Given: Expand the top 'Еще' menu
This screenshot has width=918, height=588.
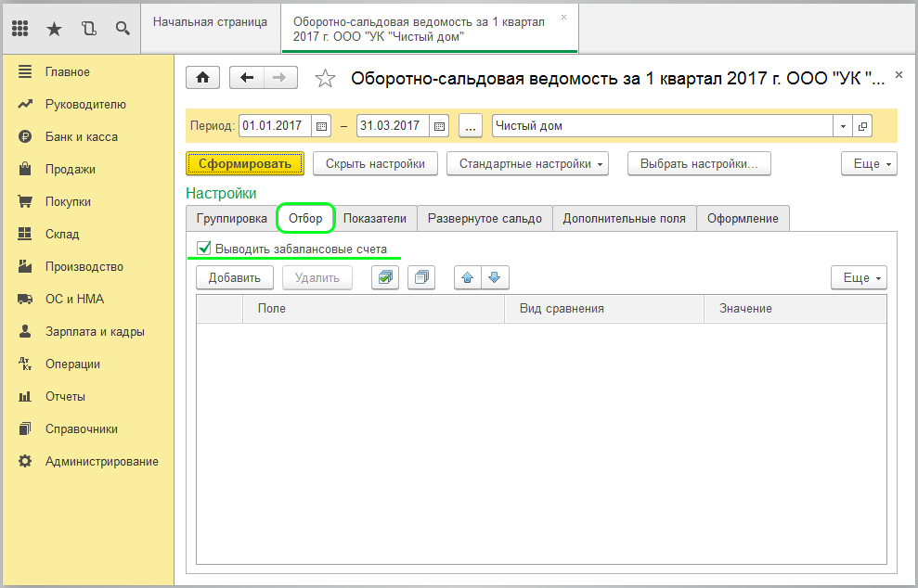Looking at the screenshot, I should coord(869,164).
